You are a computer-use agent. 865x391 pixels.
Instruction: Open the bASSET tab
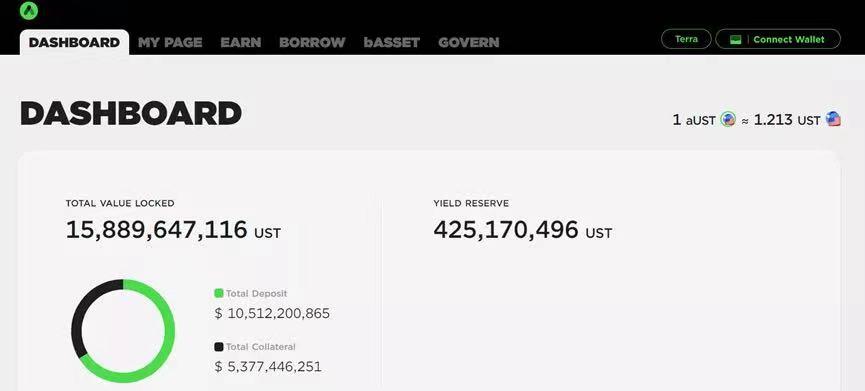[392, 42]
